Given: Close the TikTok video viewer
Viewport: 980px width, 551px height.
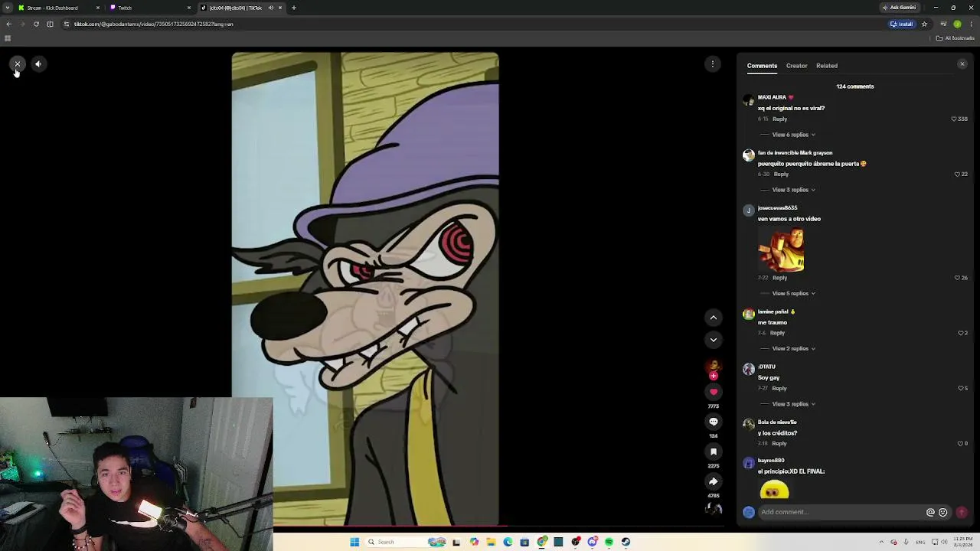Looking at the screenshot, I should pos(17,64).
